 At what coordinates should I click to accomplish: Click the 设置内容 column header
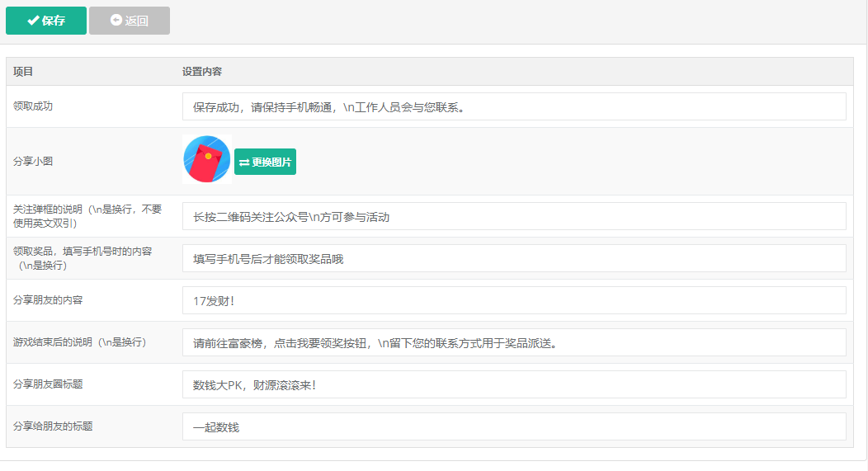click(202, 72)
